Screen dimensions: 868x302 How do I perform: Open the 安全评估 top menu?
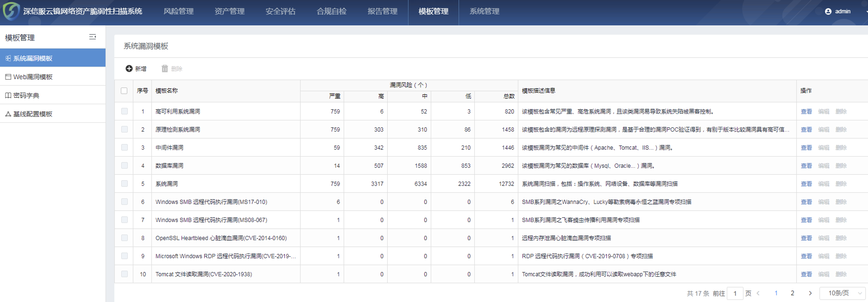(280, 11)
